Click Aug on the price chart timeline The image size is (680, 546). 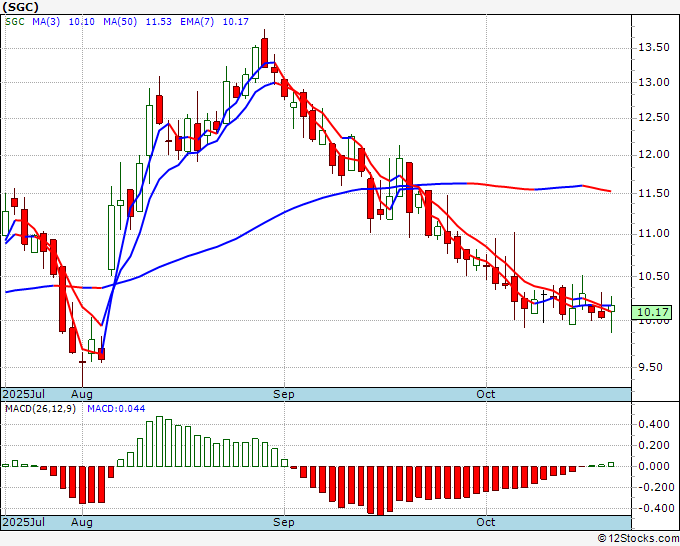[x=82, y=394]
